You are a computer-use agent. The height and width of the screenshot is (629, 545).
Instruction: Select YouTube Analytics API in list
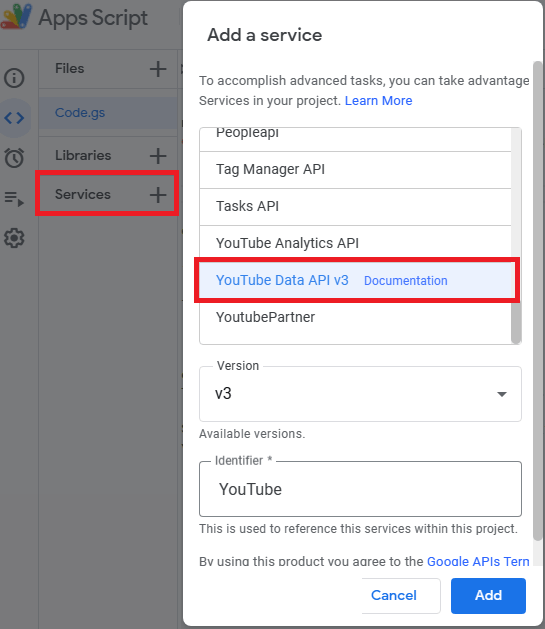coord(355,243)
